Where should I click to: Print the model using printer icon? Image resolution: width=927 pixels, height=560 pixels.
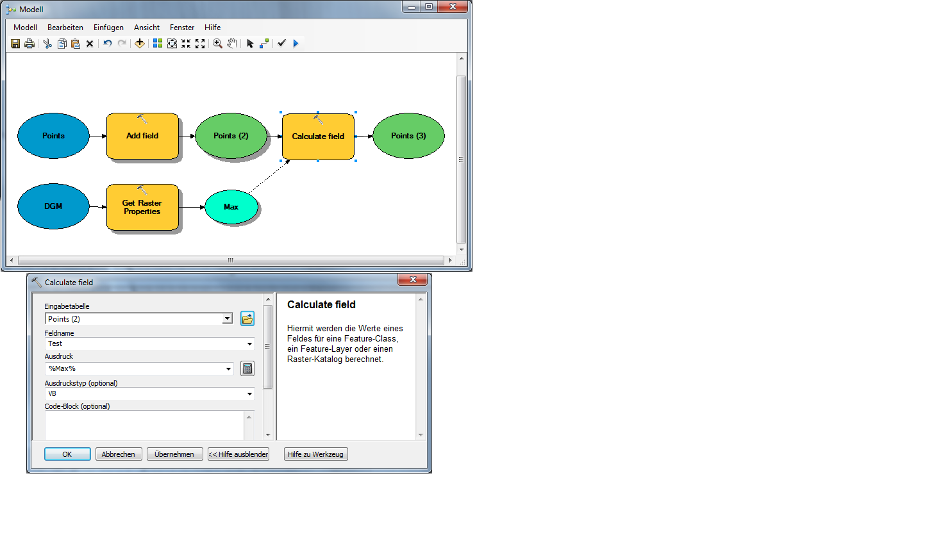(29, 44)
